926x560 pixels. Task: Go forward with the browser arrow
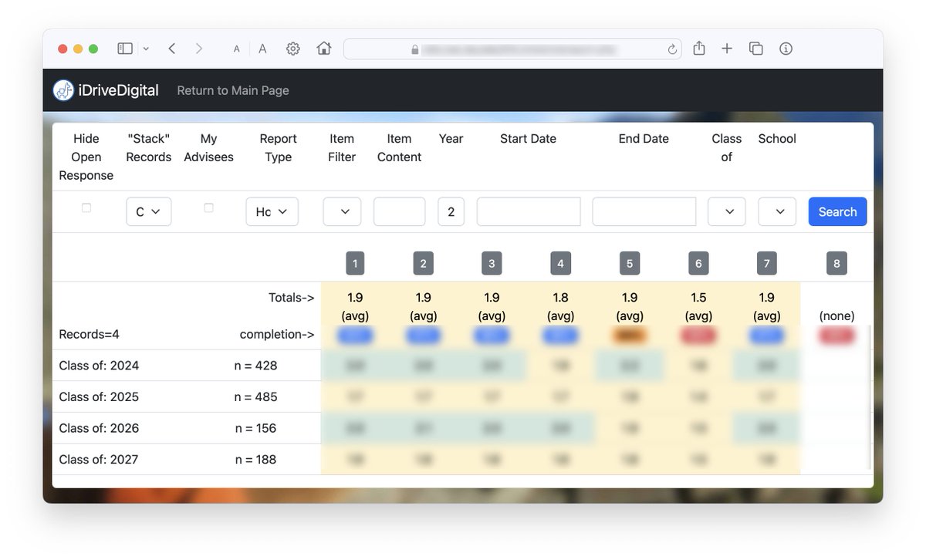[x=199, y=49]
